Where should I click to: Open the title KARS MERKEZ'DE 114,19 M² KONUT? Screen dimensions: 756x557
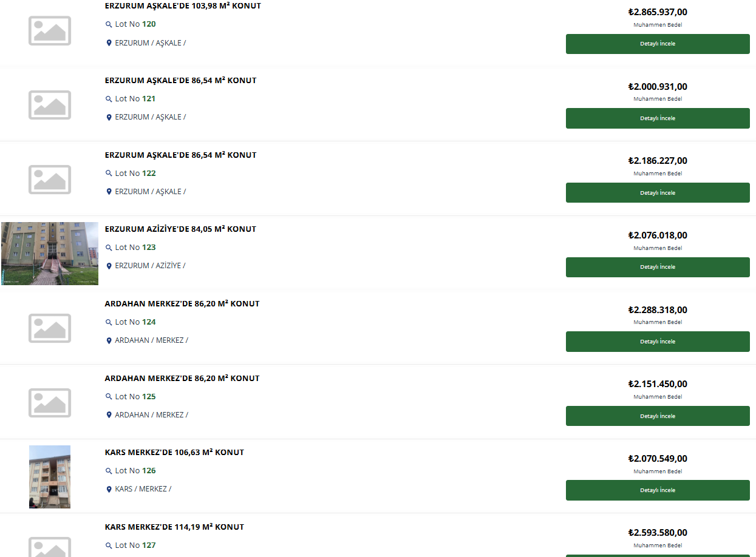click(174, 527)
